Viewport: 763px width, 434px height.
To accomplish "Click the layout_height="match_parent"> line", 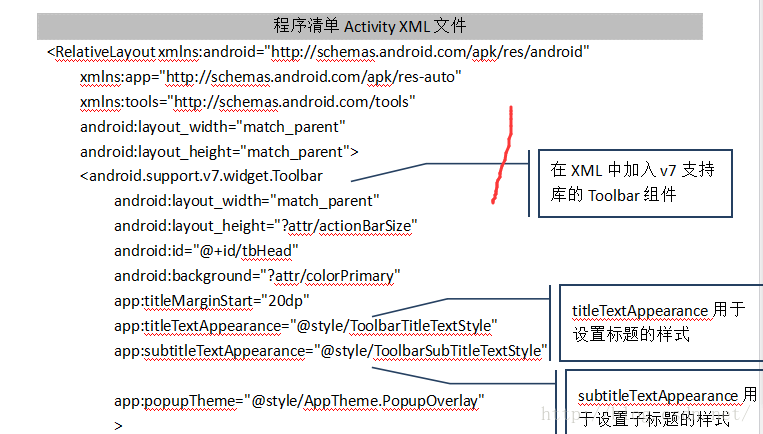I will pos(219,152).
